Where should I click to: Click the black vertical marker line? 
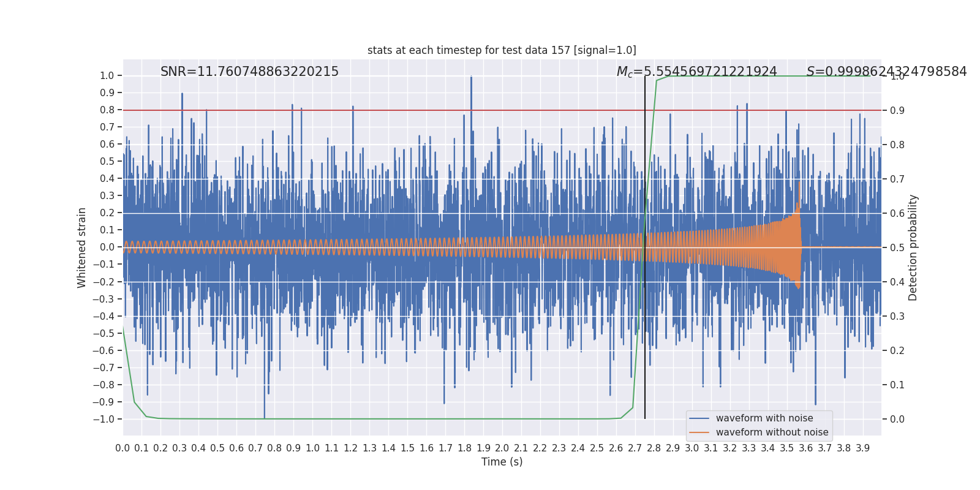[x=645, y=247]
